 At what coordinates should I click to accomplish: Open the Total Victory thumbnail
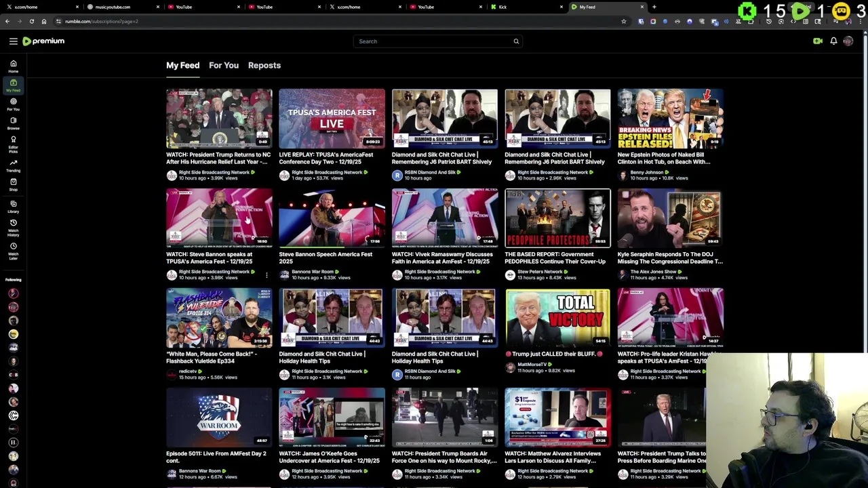tap(557, 317)
